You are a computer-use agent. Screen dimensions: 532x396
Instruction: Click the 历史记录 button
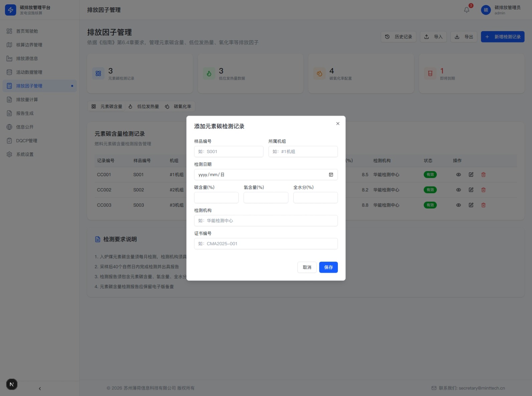pyautogui.click(x=398, y=37)
